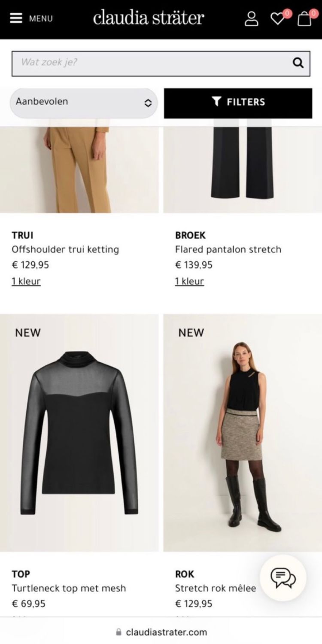Open the wishlist heart icon
The image size is (322, 644).
(x=278, y=18)
